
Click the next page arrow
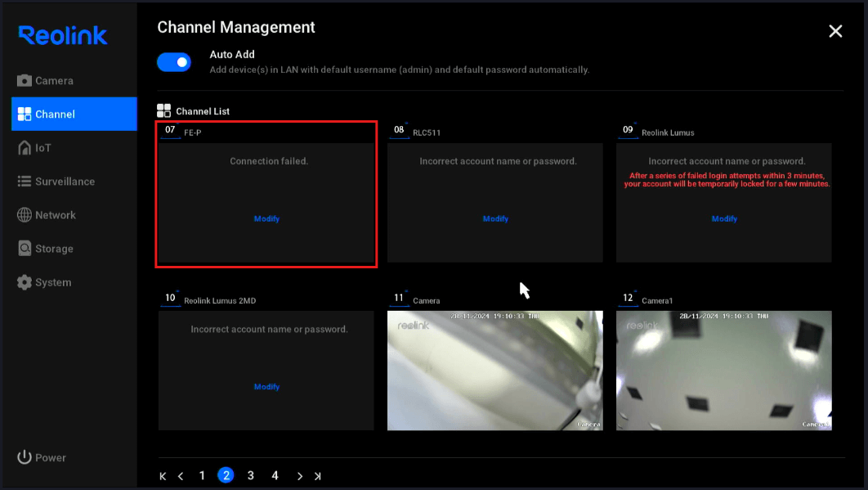pos(299,475)
